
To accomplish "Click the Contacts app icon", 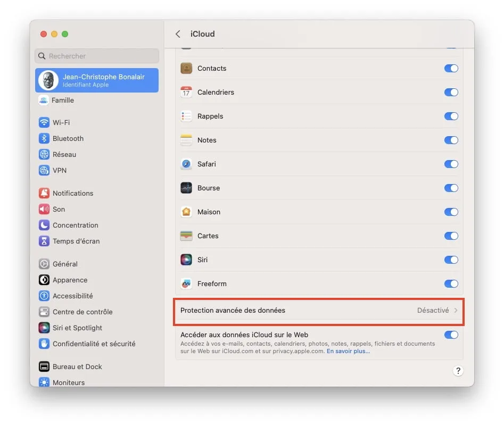I will click(186, 68).
